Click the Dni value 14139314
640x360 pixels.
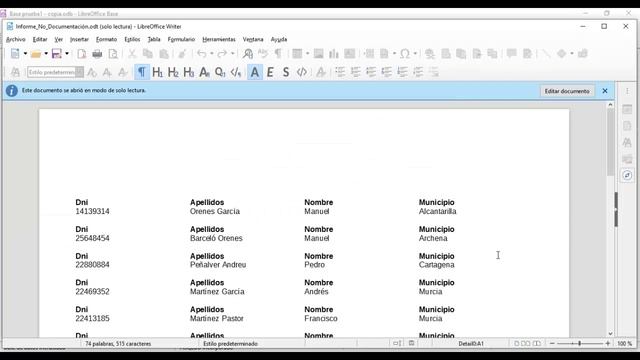point(92,211)
